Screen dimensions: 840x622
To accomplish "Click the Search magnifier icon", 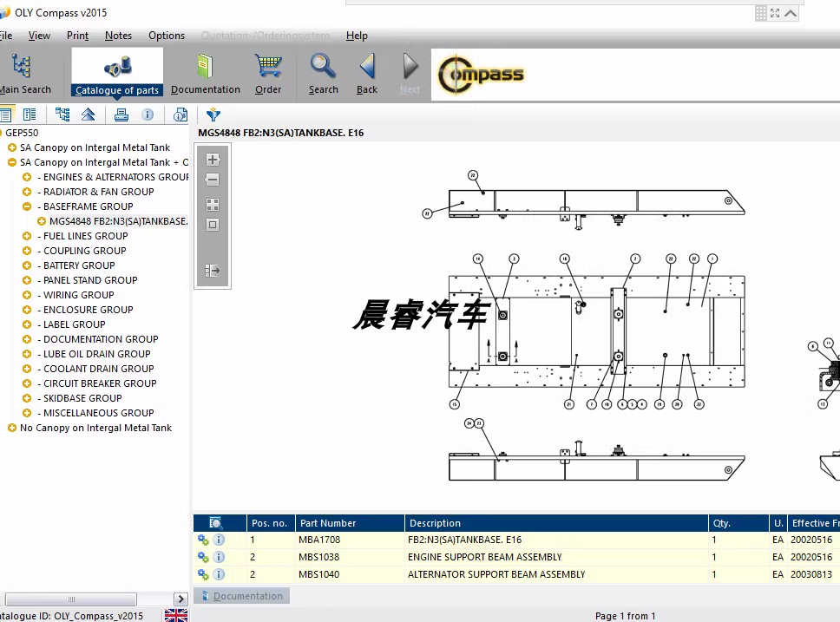I will pyautogui.click(x=323, y=66).
